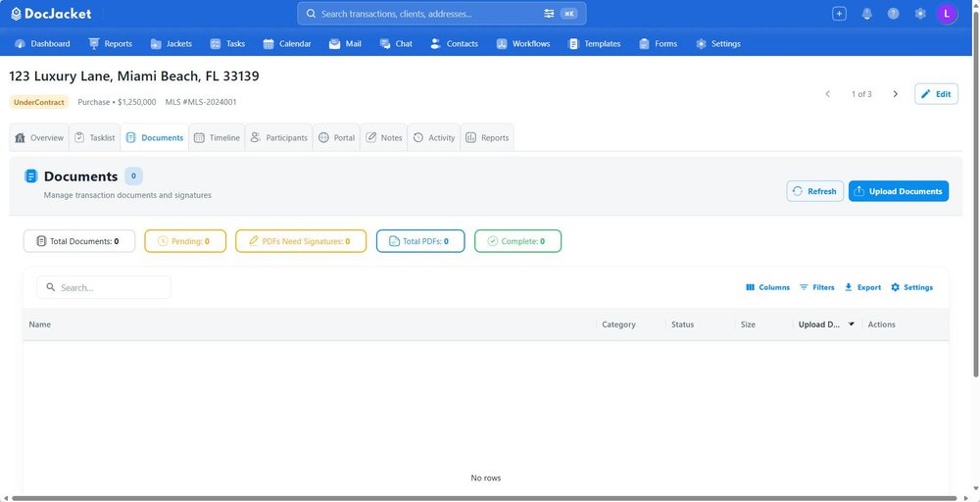The height and width of the screenshot is (502, 980).
Task: Open table Filters panel
Action: pos(817,287)
